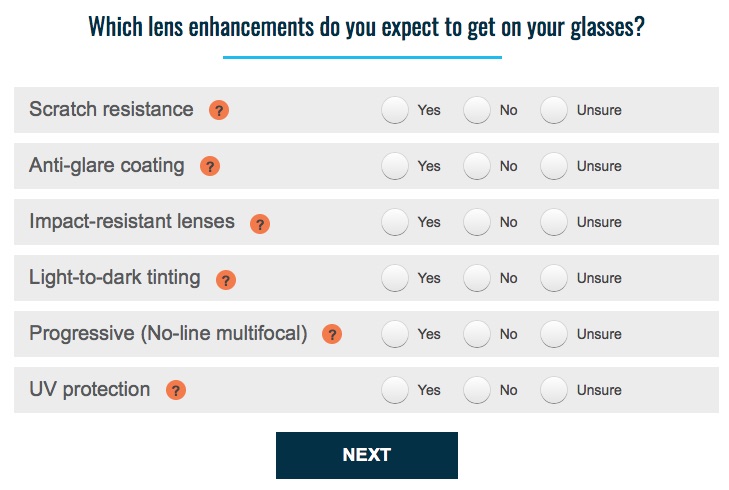This screenshot has width=729, height=490.
Task: Select Yes for Scratch resistance
Action: [395, 110]
